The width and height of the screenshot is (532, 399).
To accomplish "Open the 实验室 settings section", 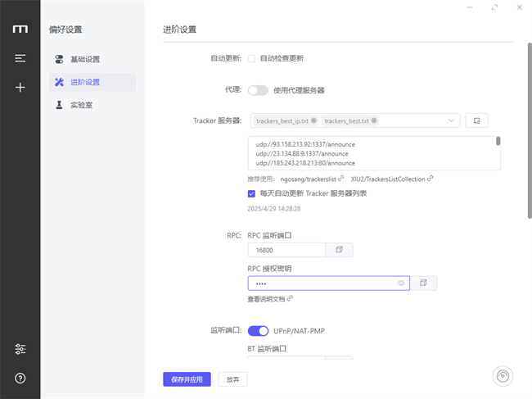I will pyautogui.click(x=81, y=105).
